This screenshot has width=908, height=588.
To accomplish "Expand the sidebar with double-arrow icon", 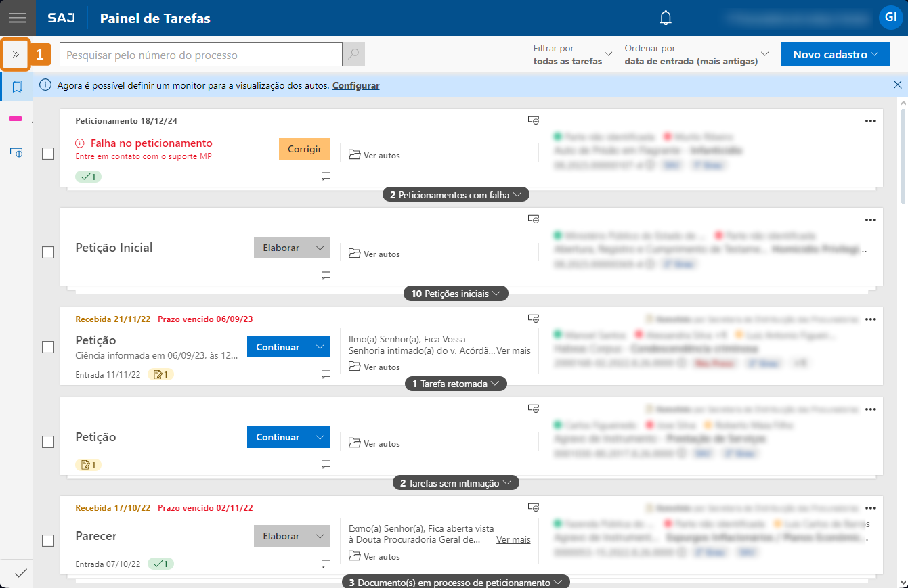I will coord(16,54).
